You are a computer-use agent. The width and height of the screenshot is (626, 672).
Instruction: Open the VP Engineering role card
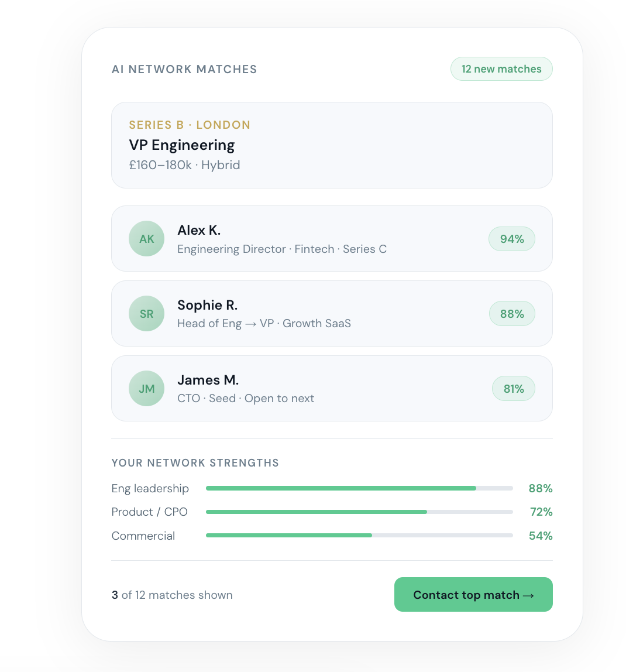332,145
